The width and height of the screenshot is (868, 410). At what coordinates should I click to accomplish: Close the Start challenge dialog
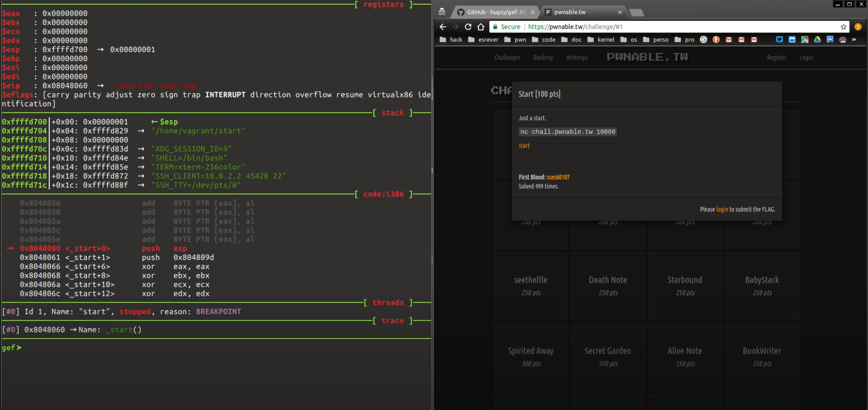click(x=773, y=93)
